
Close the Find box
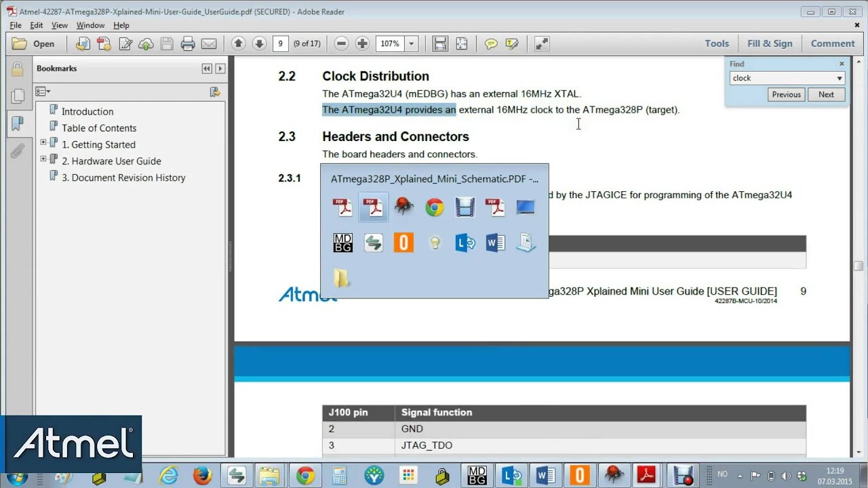click(842, 64)
